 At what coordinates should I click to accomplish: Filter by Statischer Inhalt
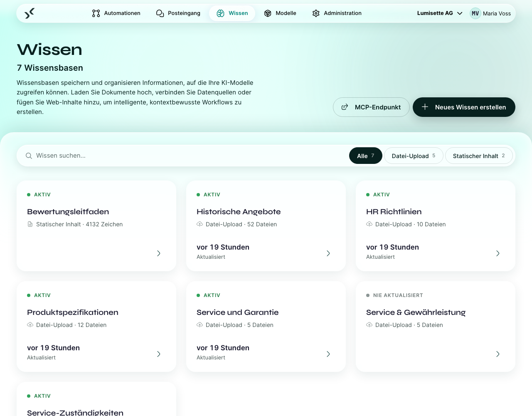click(479, 156)
